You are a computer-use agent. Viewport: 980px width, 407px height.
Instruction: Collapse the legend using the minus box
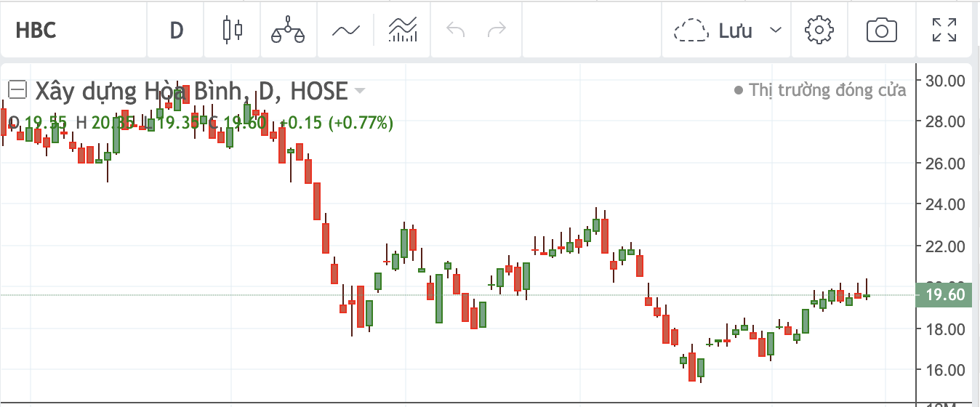17,90
